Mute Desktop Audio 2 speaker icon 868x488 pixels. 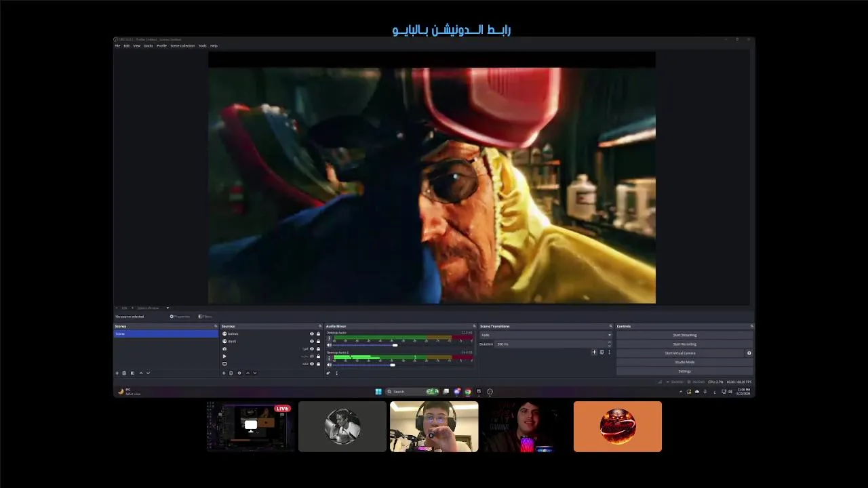(x=330, y=365)
